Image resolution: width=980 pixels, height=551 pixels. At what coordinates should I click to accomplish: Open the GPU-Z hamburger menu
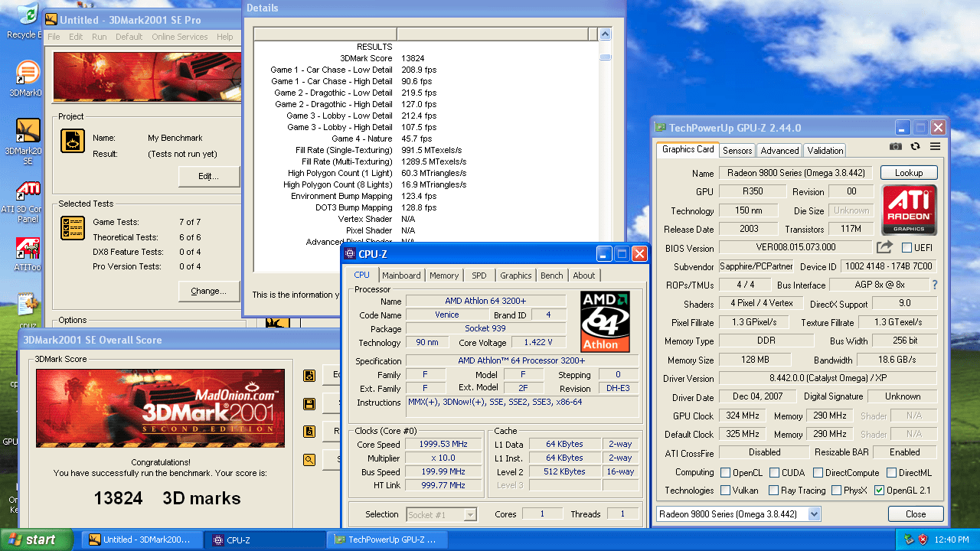click(935, 147)
